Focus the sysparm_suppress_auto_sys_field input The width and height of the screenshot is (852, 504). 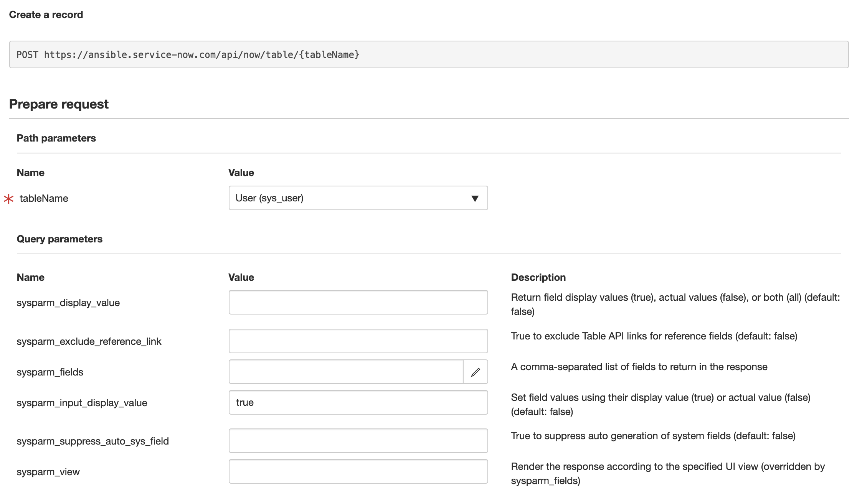coord(358,441)
